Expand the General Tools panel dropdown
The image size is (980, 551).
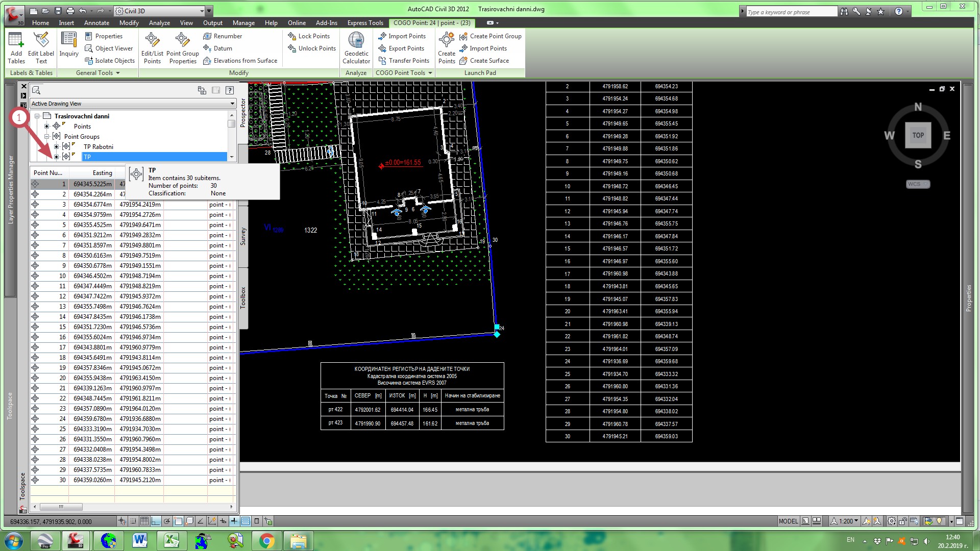[118, 73]
